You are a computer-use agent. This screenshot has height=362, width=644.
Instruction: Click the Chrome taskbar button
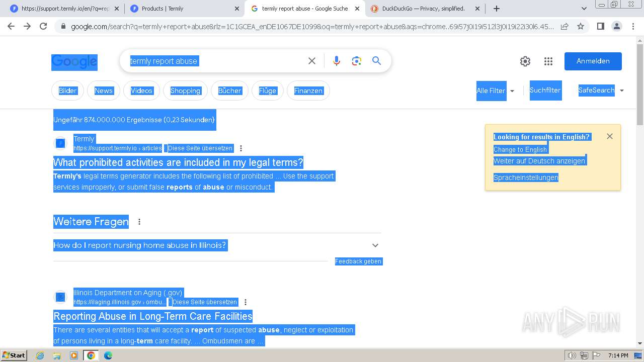click(91, 355)
